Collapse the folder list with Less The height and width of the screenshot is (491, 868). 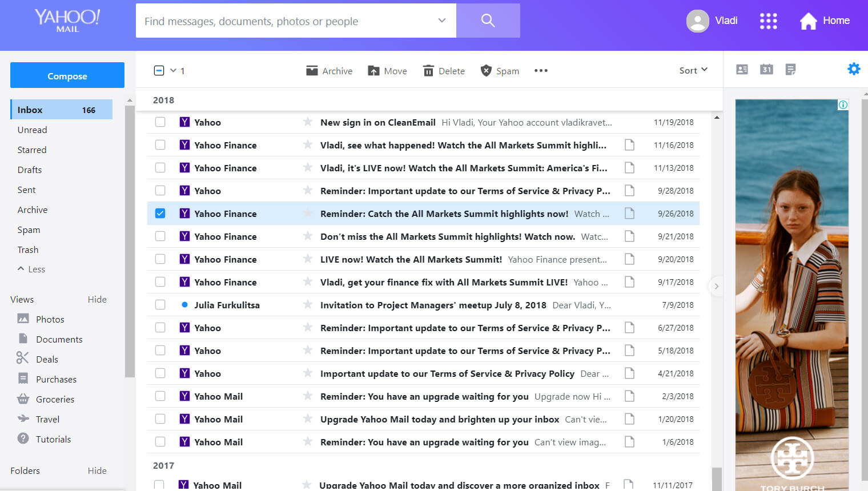[31, 269]
